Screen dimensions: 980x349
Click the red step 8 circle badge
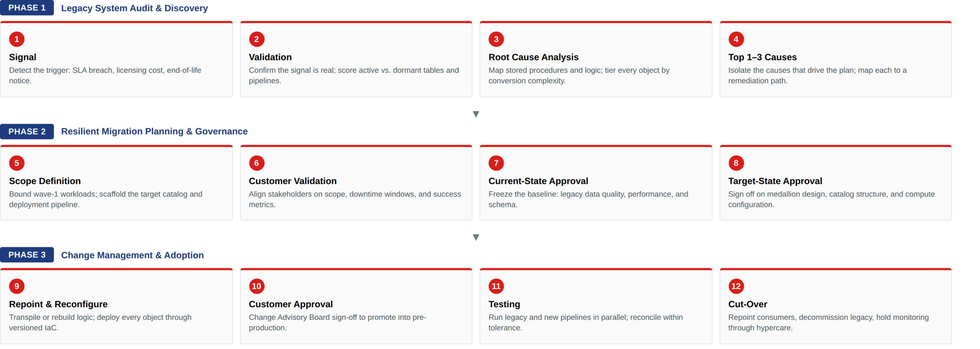click(x=736, y=163)
